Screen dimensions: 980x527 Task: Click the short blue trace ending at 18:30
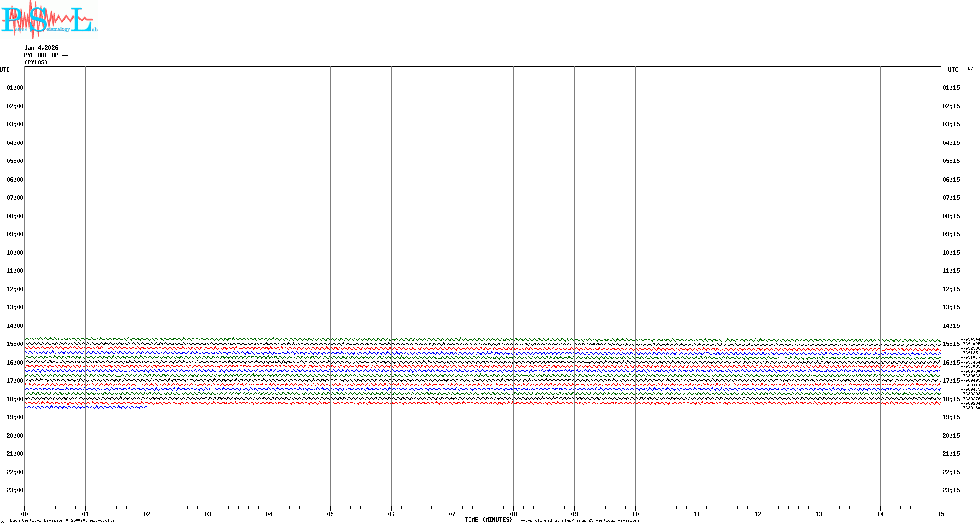coord(85,407)
